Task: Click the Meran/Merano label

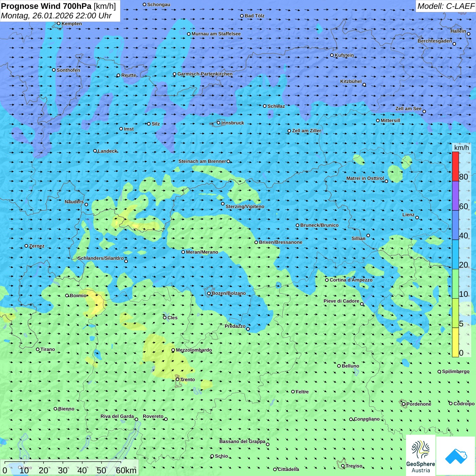Action: pos(202,252)
